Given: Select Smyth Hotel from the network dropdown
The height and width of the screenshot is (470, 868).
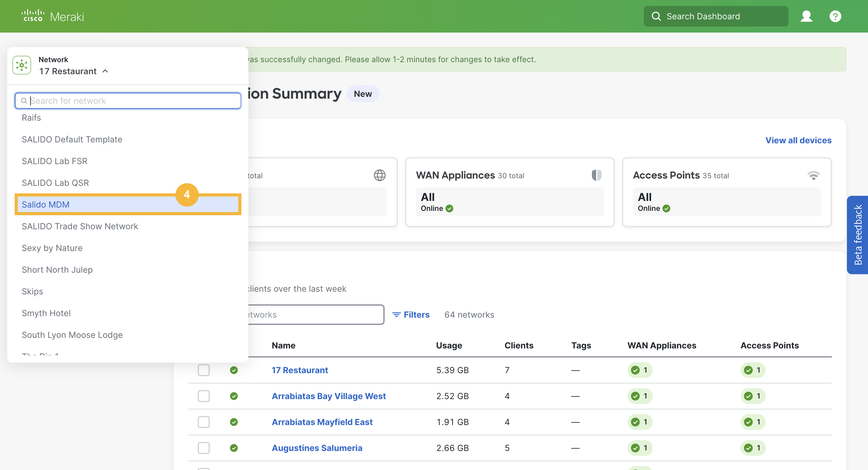Looking at the screenshot, I should click(x=46, y=313).
